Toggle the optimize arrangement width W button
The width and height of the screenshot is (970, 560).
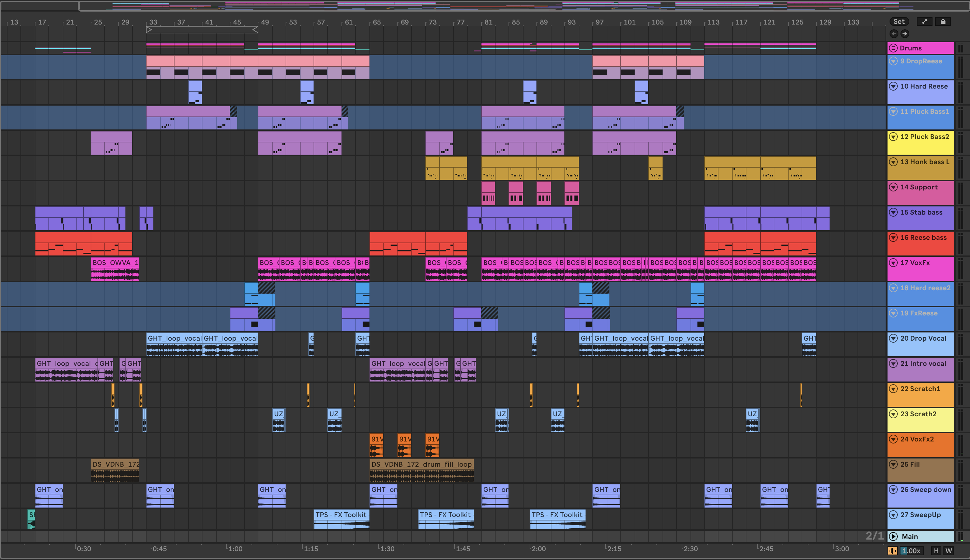pyautogui.click(x=949, y=551)
